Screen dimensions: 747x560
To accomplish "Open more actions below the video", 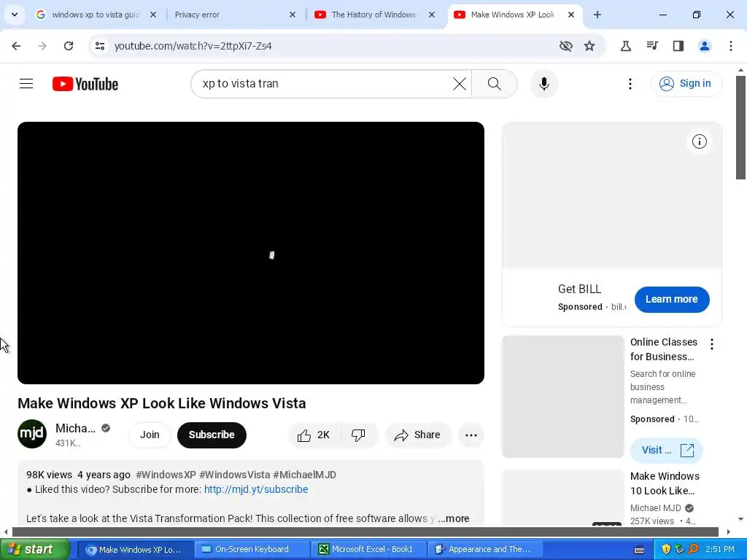I will [x=471, y=435].
